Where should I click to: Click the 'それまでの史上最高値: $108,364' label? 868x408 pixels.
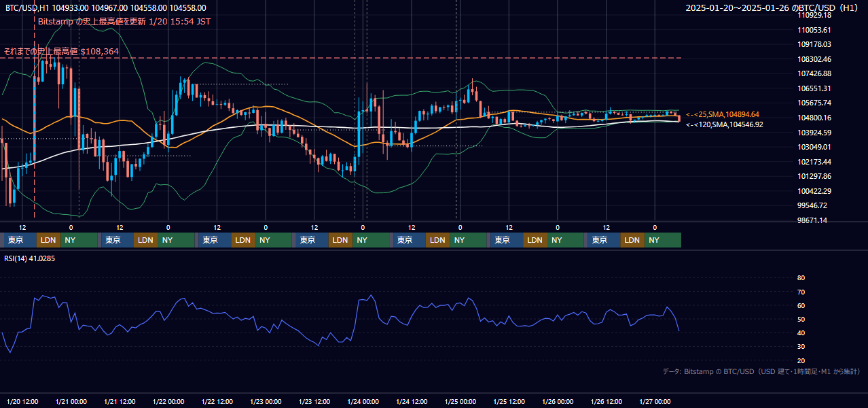(61, 51)
